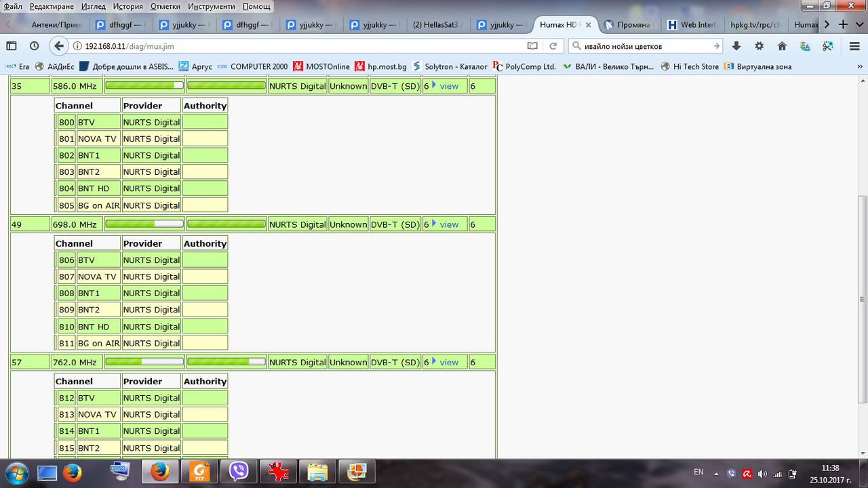
Task: Click view link for 762.0 MHz mux
Action: point(449,362)
